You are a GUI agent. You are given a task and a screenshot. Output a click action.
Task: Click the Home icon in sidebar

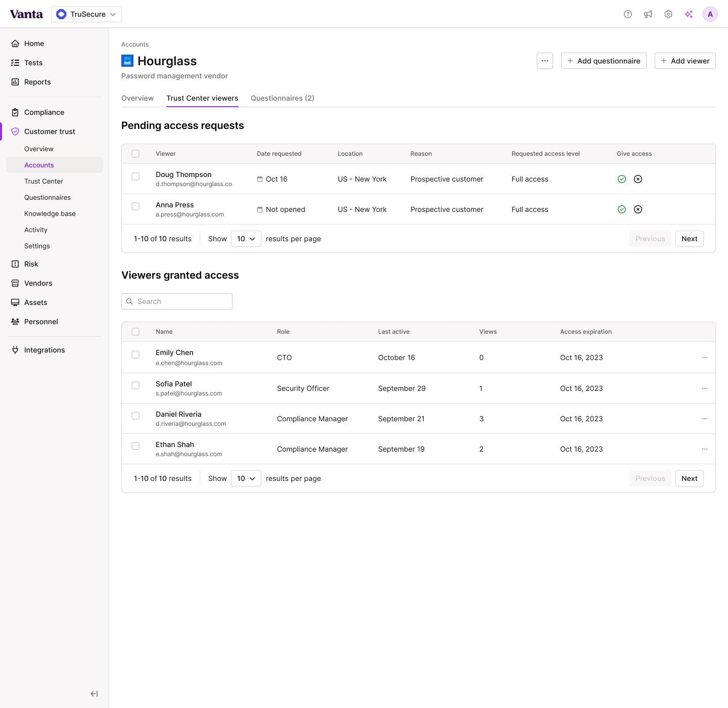click(x=15, y=43)
